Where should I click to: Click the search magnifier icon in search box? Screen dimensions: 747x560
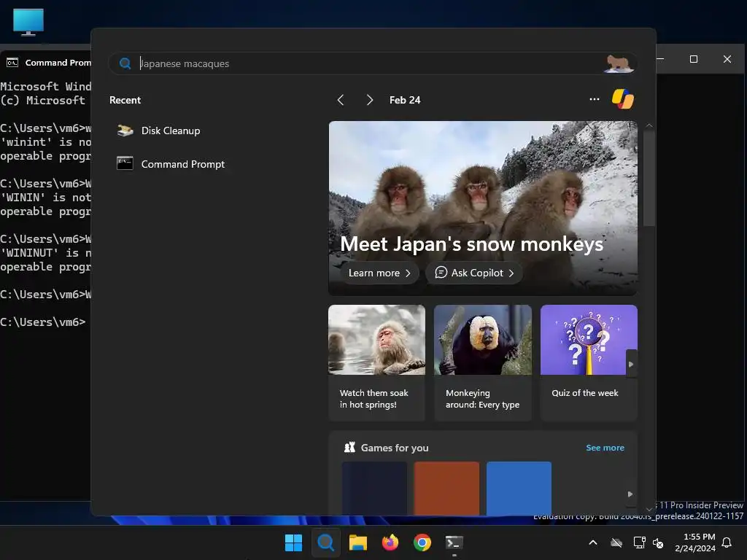click(x=125, y=63)
